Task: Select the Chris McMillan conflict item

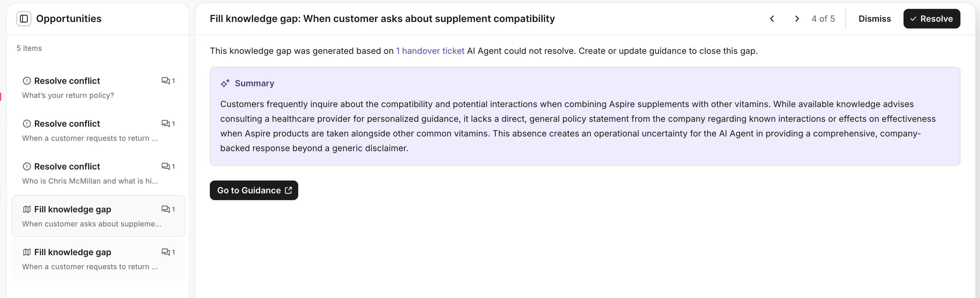Action: 98,173
